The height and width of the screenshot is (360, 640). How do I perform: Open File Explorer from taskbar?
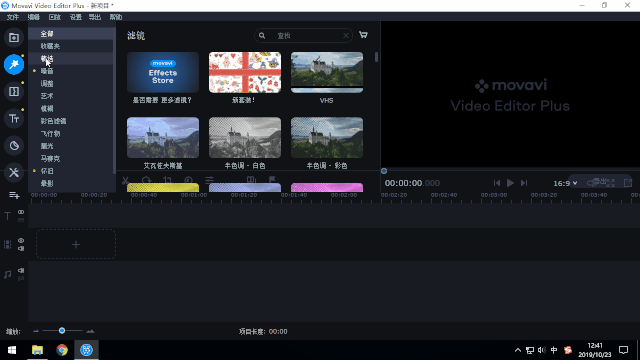pos(38,350)
